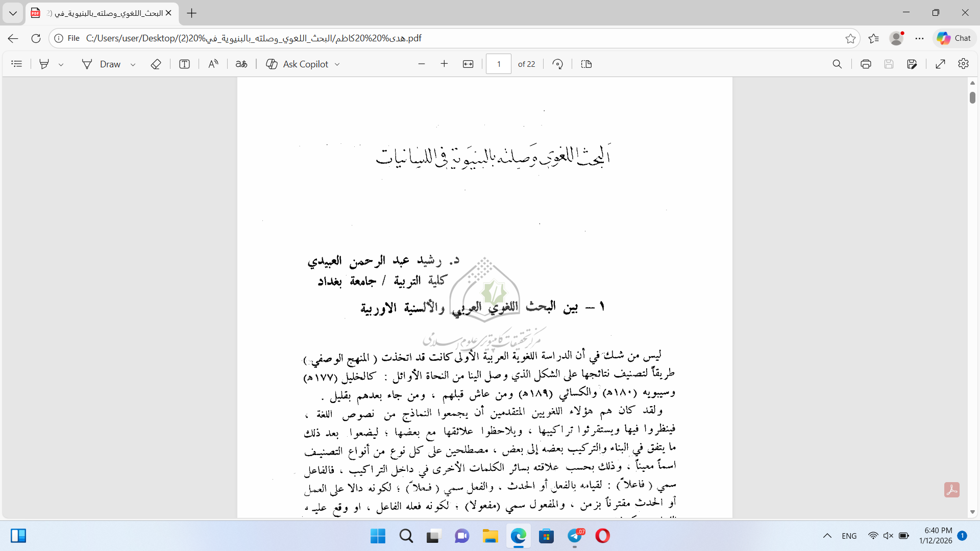Add this page to favorites
Image resolution: width=980 pixels, height=551 pixels.
(x=850, y=38)
